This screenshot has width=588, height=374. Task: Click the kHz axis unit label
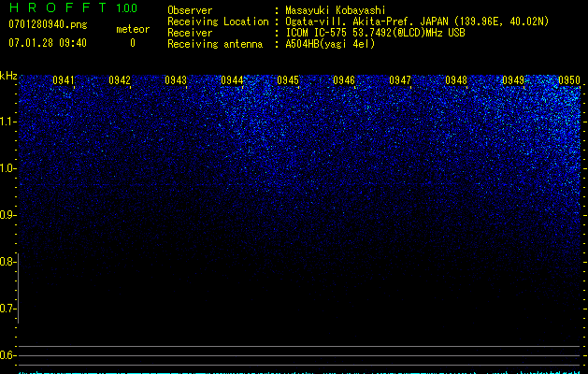coord(8,76)
